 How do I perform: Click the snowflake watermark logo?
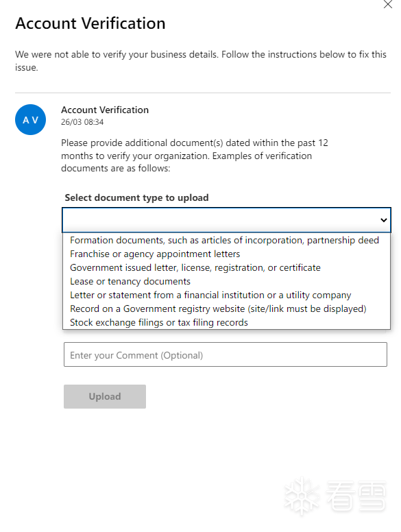coord(302,496)
